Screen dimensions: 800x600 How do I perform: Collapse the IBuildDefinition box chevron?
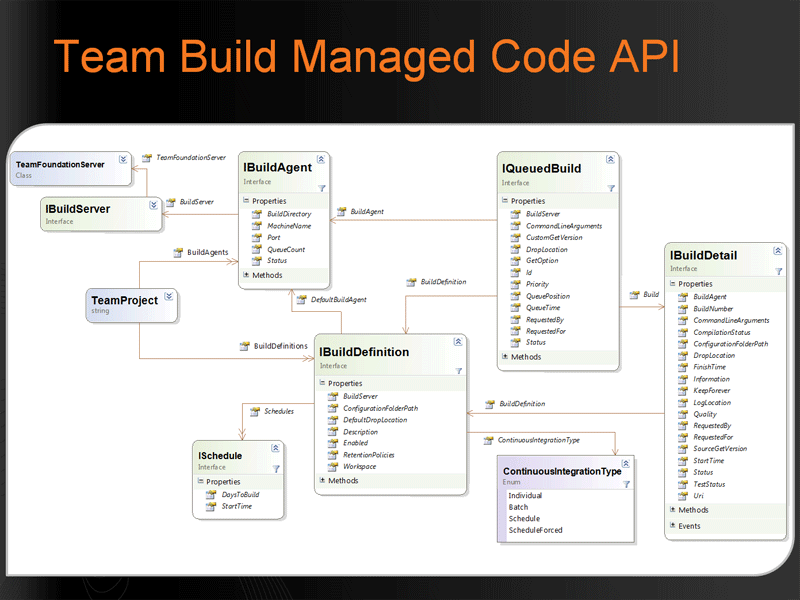pyautogui.click(x=458, y=342)
